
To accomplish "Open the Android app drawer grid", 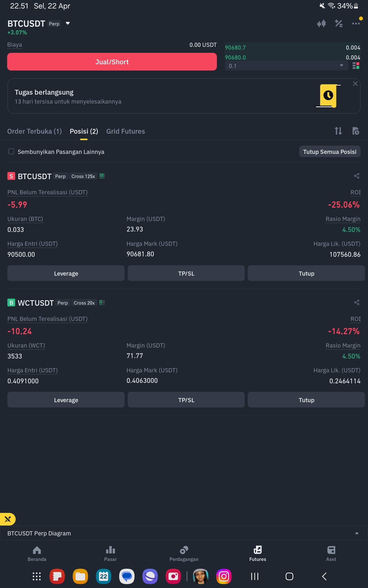I will pyautogui.click(x=37, y=576).
